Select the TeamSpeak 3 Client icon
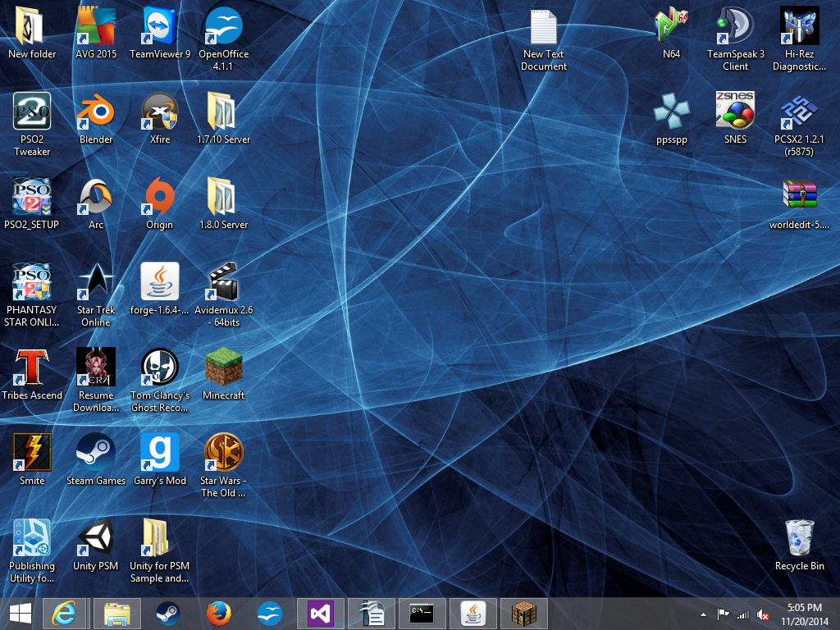 (735, 27)
